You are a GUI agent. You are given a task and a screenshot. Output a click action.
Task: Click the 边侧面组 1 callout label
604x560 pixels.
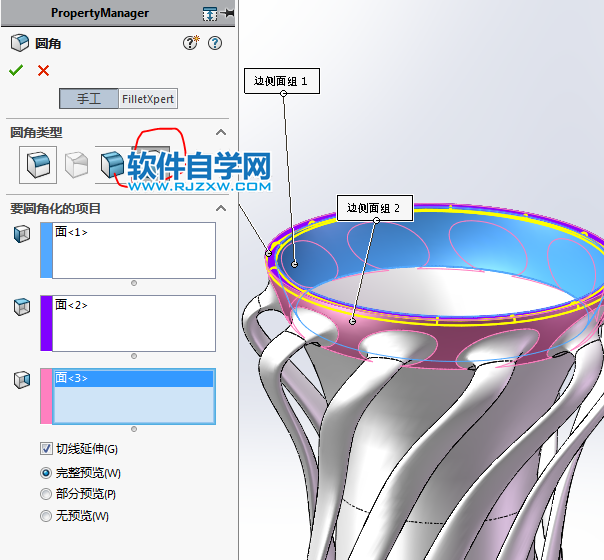click(282, 81)
